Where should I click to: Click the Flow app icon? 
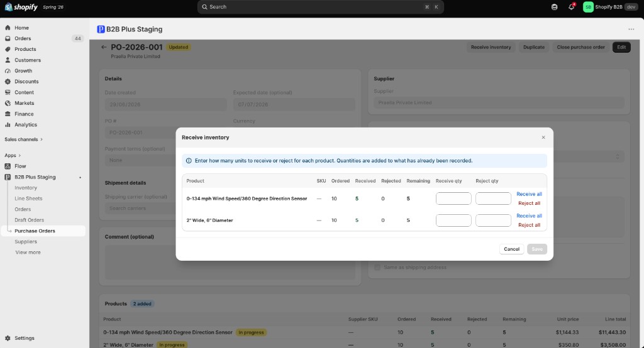pyautogui.click(x=8, y=166)
